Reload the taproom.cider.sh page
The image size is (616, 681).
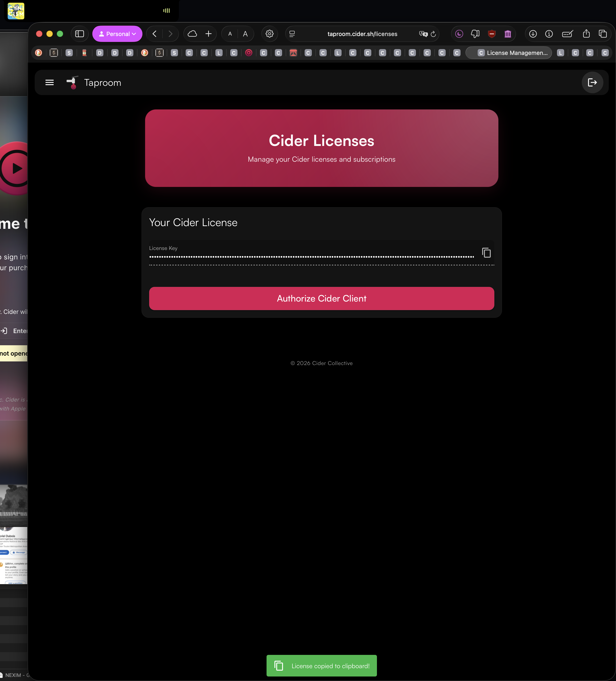(433, 34)
